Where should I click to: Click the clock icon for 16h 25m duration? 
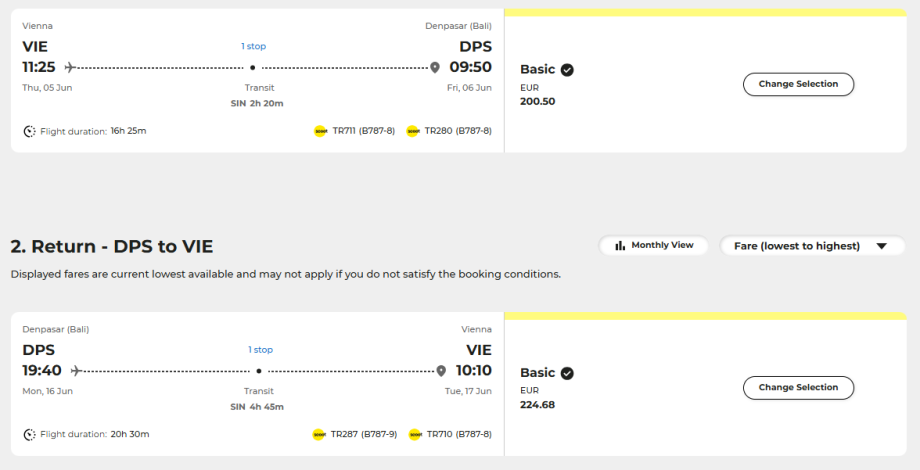click(x=29, y=131)
